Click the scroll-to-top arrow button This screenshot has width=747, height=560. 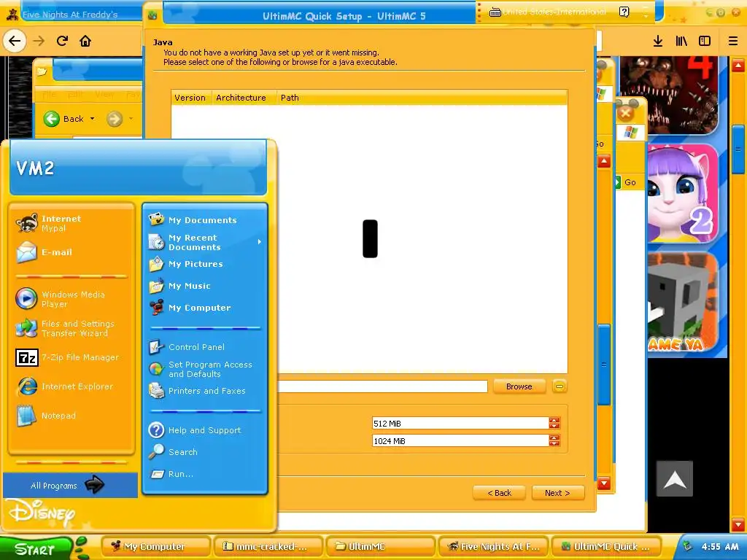pyautogui.click(x=675, y=479)
